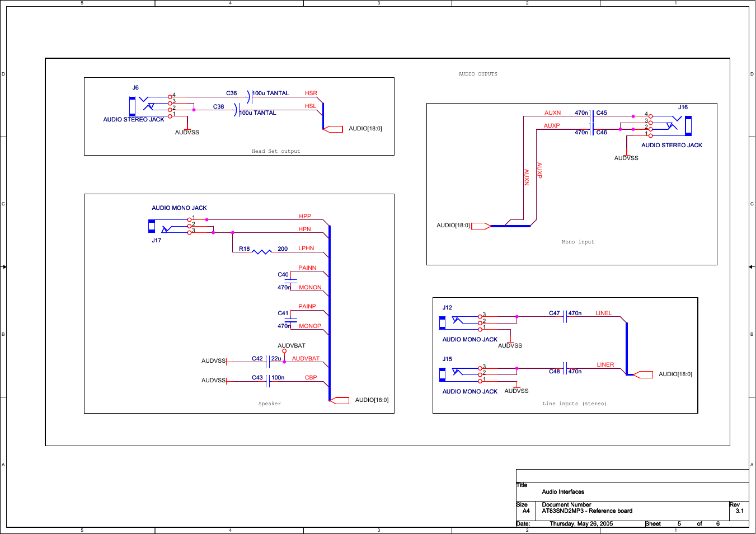Image resolution: width=756 pixels, height=534 pixels.
Task: Select the R18 resistor zigzag symbol
Action: (262, 252)
